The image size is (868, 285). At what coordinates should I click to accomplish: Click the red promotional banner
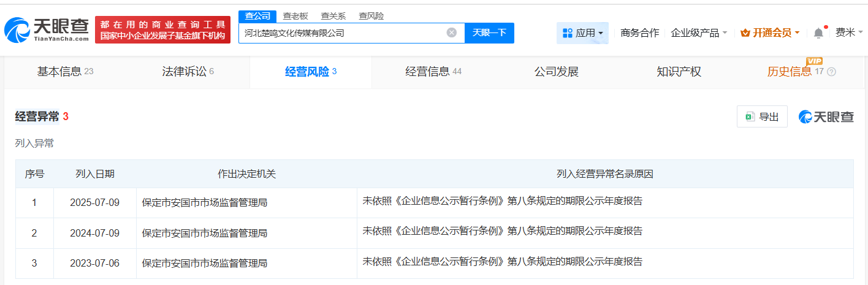162,30
